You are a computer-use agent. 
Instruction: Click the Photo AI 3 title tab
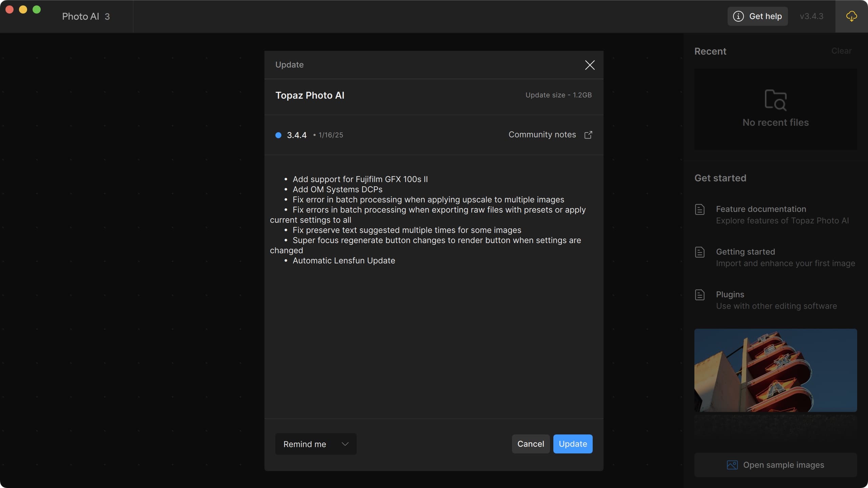pos(86,16)
